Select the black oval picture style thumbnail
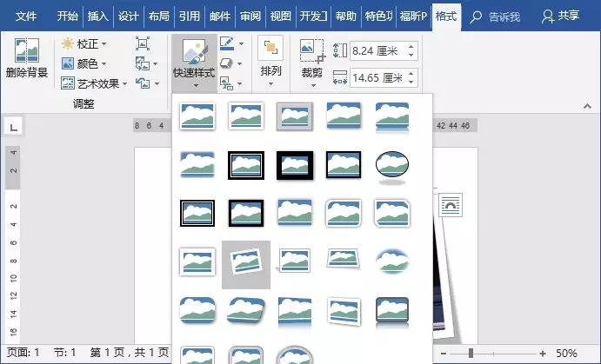The image size is (601, 364). point(391,163)
